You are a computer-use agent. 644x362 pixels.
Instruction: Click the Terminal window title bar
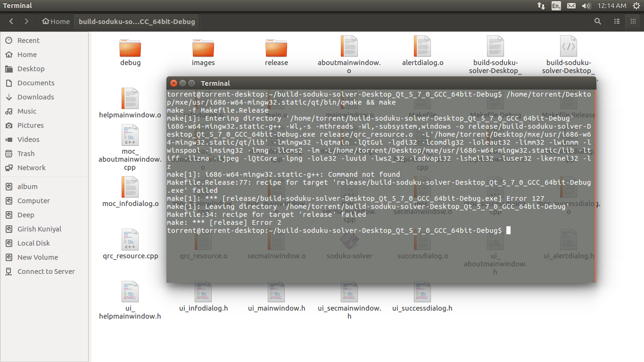point(381,83)
